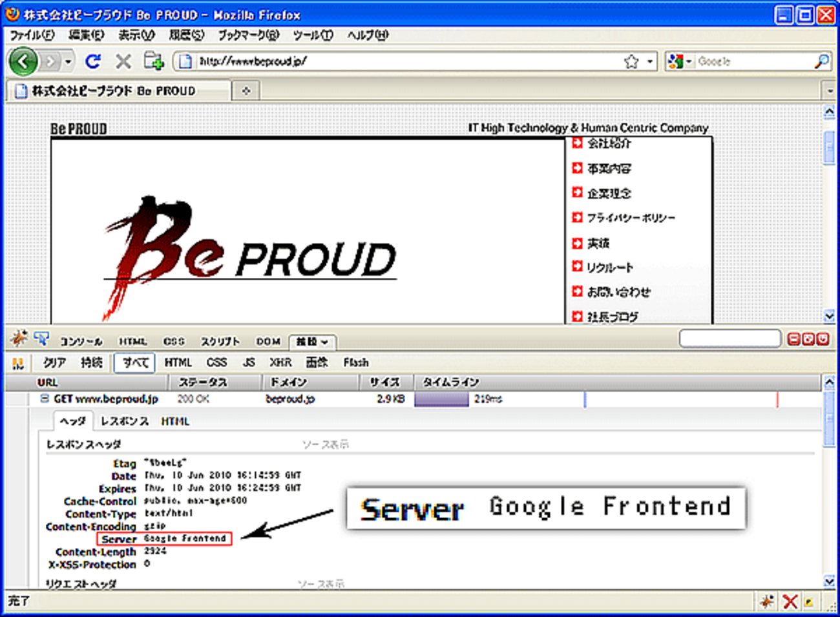Open the ブックマーク menu
840x617 pixels.
point(248,35)
